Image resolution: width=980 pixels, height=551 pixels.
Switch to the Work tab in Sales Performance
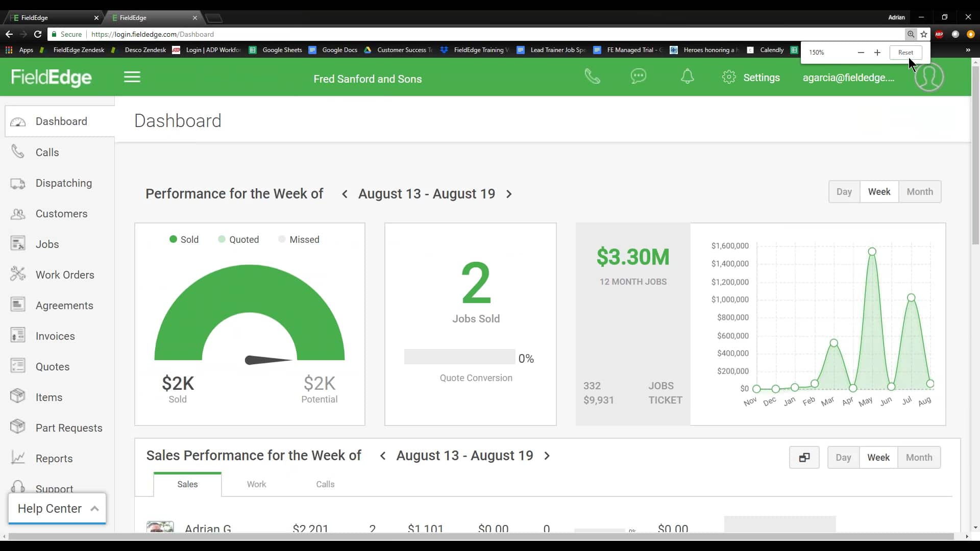[256, 484]
